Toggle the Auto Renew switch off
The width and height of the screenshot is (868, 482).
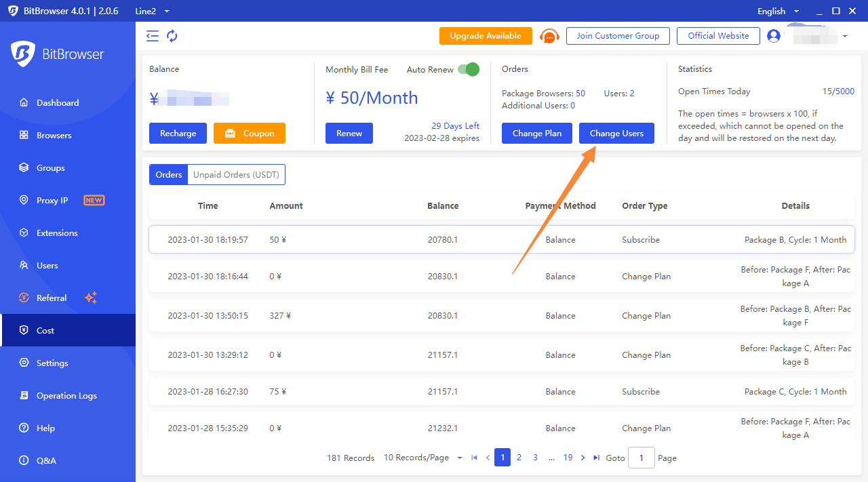click(x=468, y=69)
